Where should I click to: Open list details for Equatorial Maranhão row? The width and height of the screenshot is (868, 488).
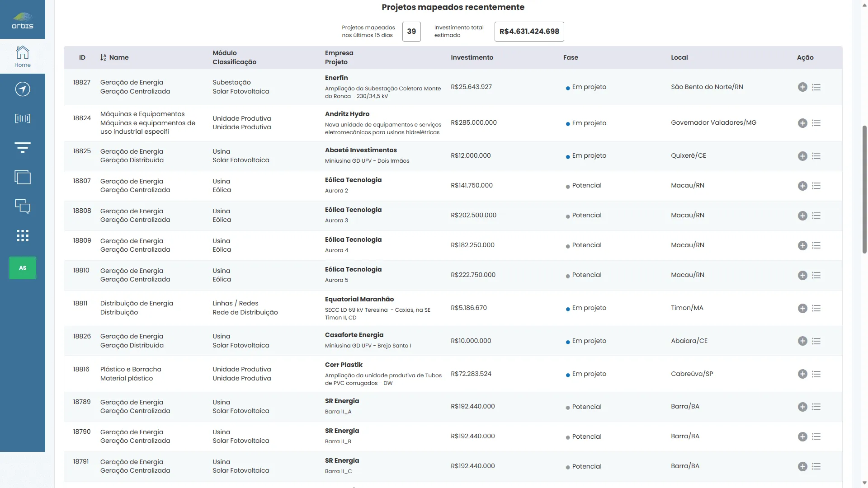point(816,308)
